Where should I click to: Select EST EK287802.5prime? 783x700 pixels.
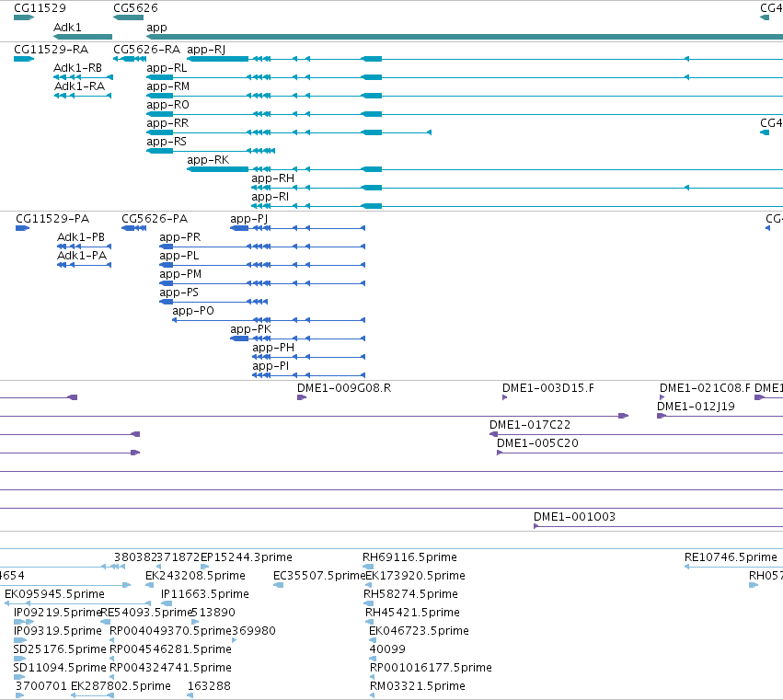(92, 696)
